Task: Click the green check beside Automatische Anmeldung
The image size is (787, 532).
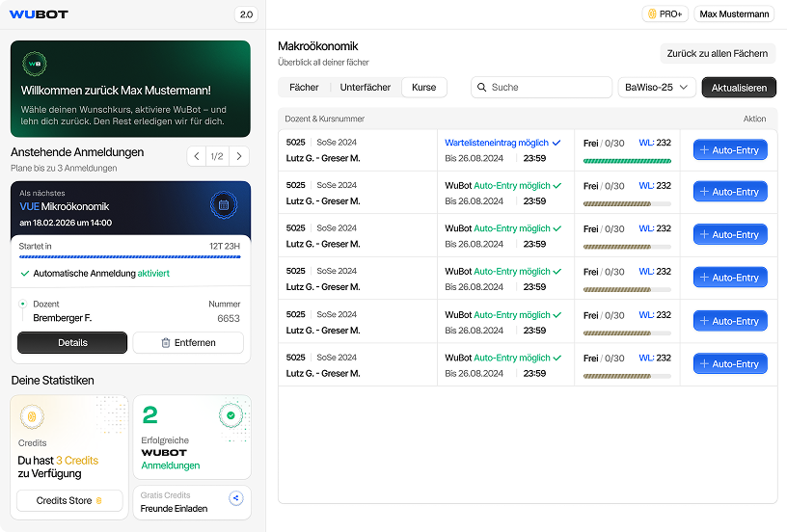Action: (x=25, y=274)
